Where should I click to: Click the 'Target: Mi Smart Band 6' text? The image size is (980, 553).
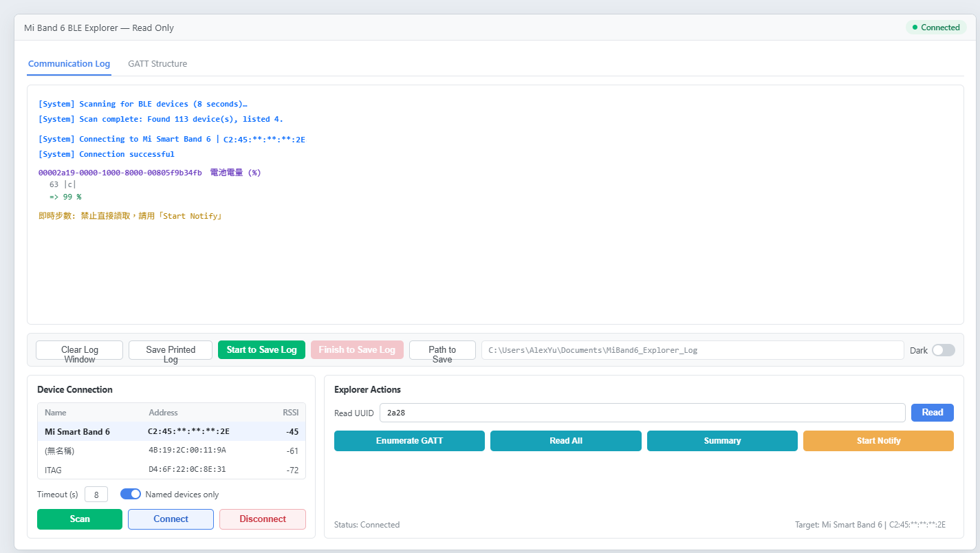click(x=870, y=525)
